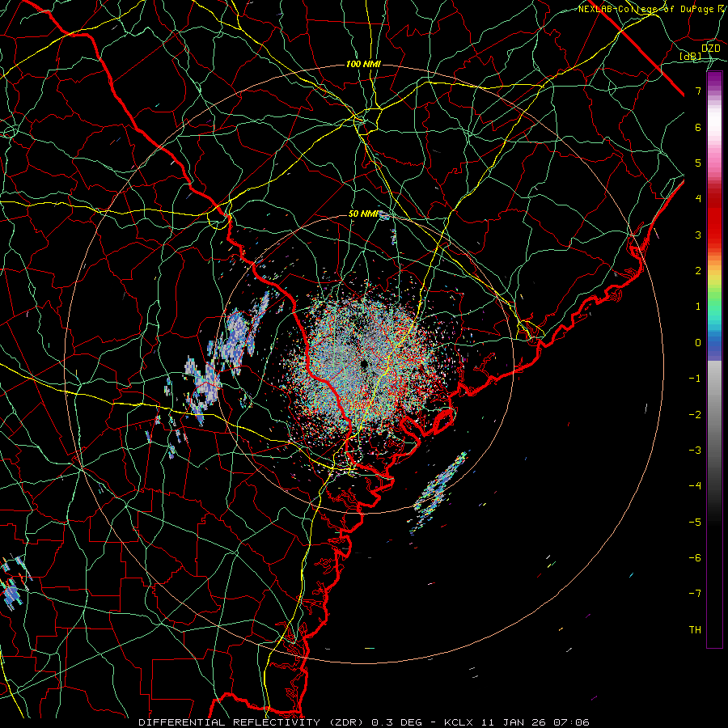The height and width of the screenshot is (728, 728).
Task: Click the -6 value on the color scale
Action: (x=695, y=558)
